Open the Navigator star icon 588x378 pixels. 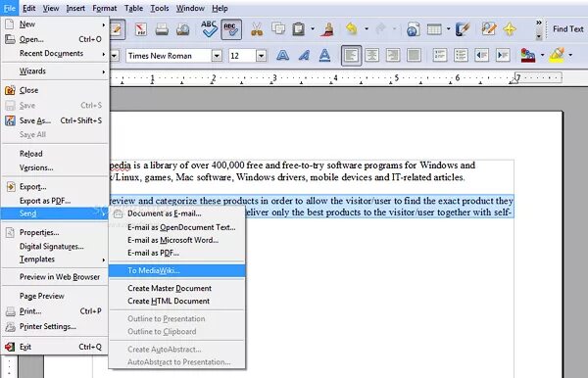tap(510, 29)
